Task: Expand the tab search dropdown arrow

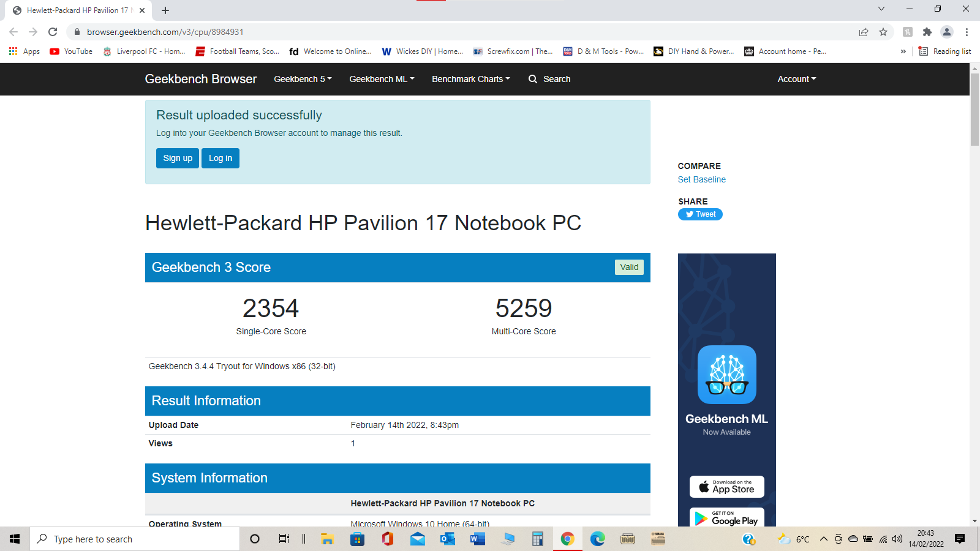Action: click(x=881, y=9)
